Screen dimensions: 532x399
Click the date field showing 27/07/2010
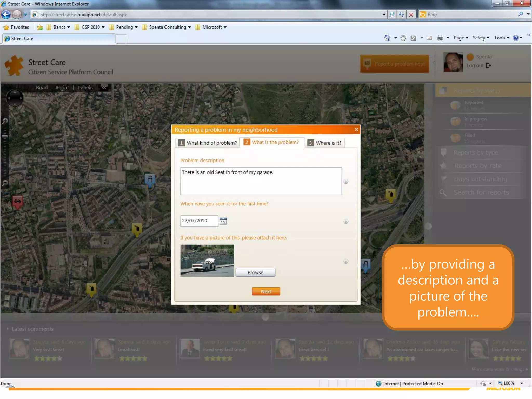(x=199, y=221)
